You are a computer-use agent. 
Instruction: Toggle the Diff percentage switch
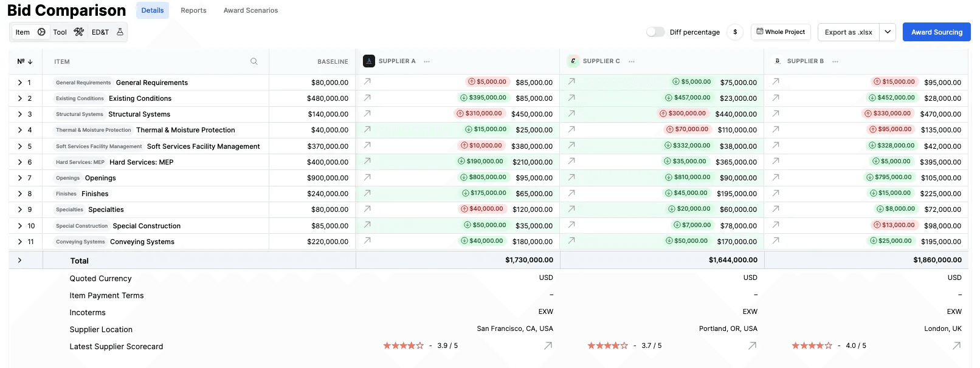click(655, 32)
